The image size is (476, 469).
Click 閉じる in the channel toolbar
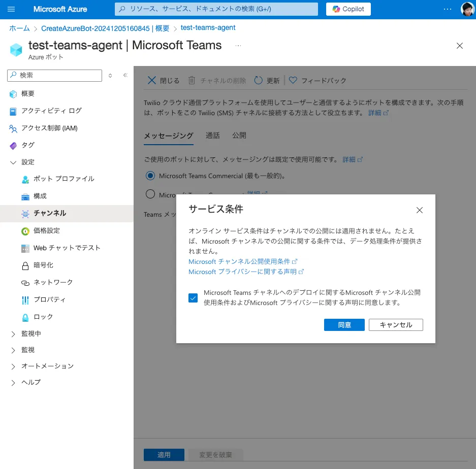pos(163,80)
